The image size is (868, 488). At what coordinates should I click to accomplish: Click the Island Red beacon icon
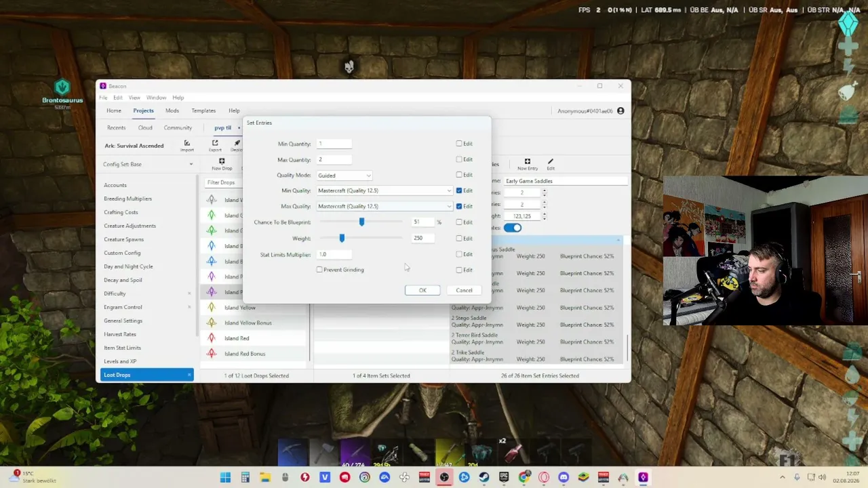coord(212,338)
